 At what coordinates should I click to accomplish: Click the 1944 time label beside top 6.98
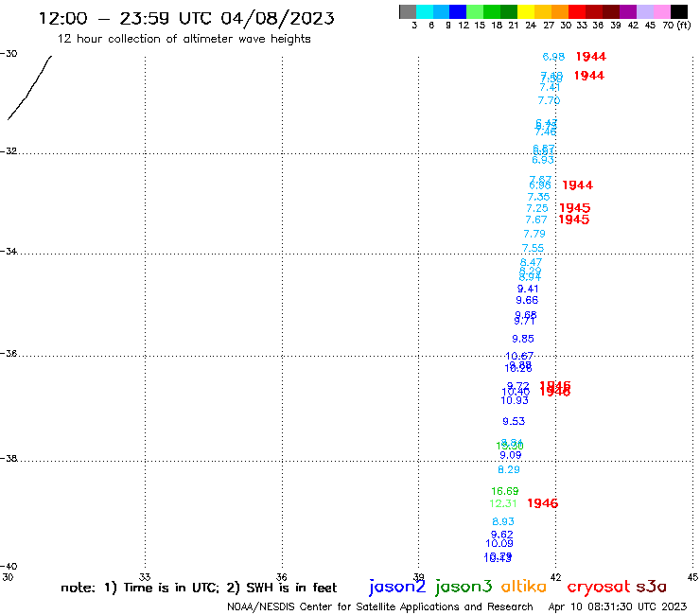[x=591, y=57]
